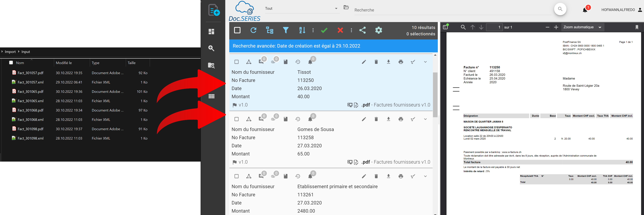
Task: Edit the Tissot invoice with pencil icon
Action: coord(364,62)
